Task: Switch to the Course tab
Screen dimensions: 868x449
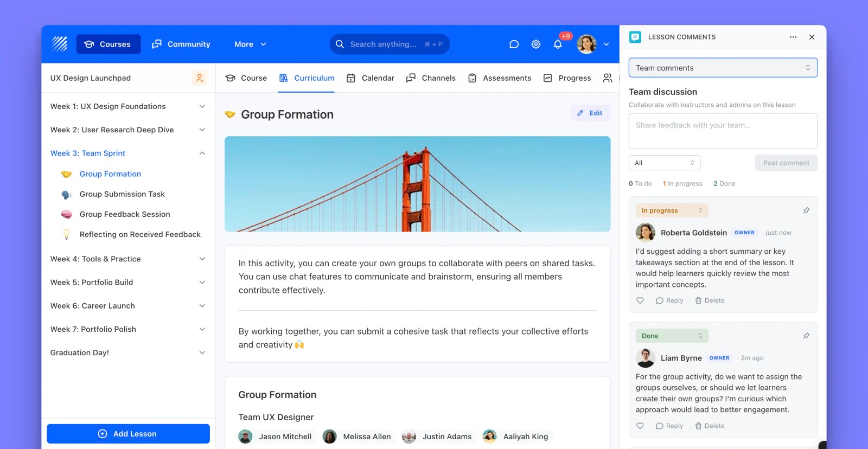Action: (x=246, y=78)
